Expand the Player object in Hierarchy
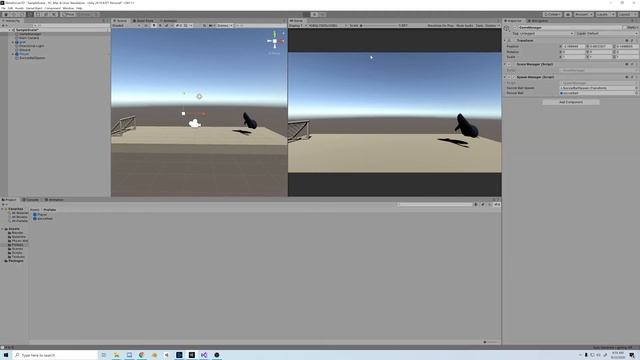This screenshot has width=640, height=360. [13, 54]
